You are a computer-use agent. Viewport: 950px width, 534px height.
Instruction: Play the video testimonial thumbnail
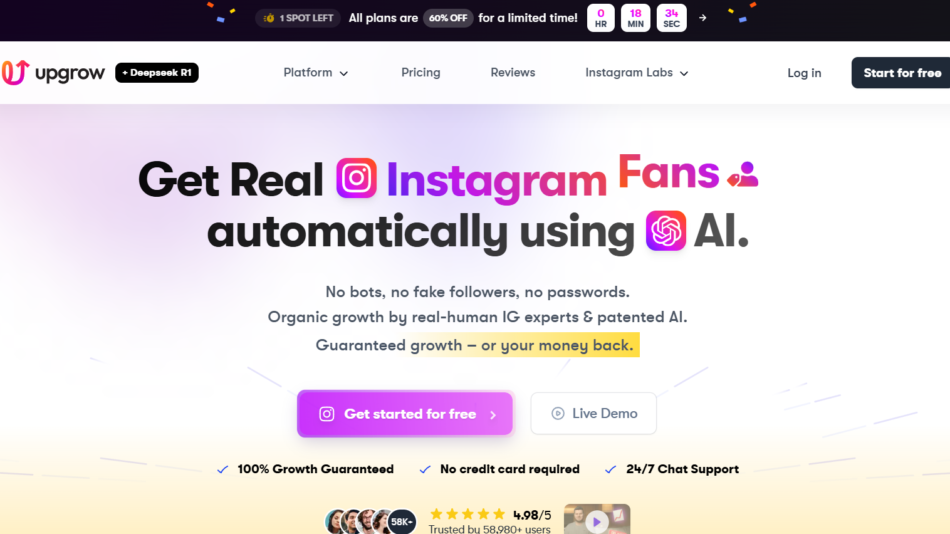click(x=597, y=519)
